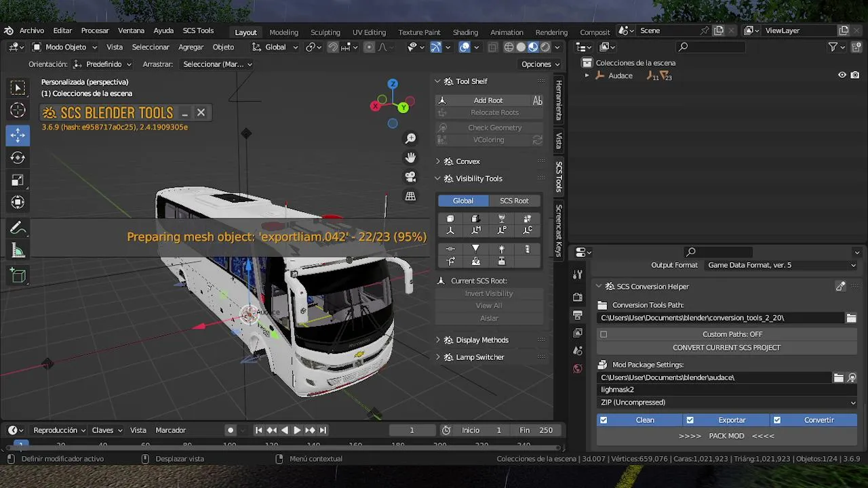Select the Move tool in the left toolbar

(x=18, y=135)
